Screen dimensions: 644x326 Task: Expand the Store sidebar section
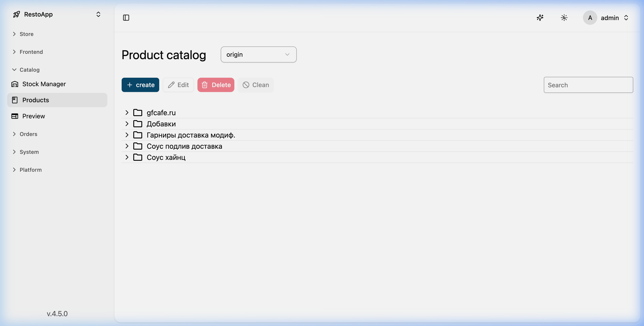click(x=15, y=34)
